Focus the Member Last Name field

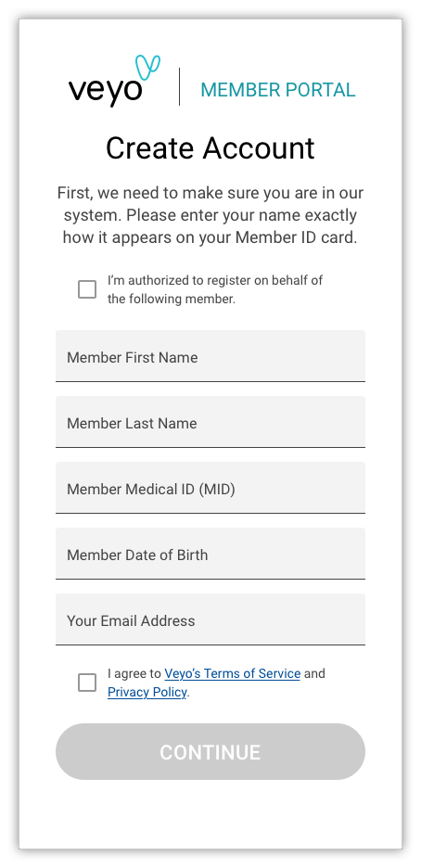pyautogui.click(x=210, y=422)
